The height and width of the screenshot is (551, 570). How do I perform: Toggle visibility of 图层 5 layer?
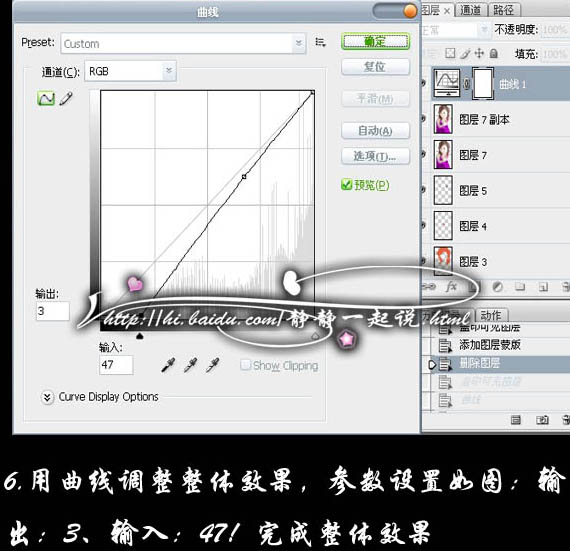point(424,190)
